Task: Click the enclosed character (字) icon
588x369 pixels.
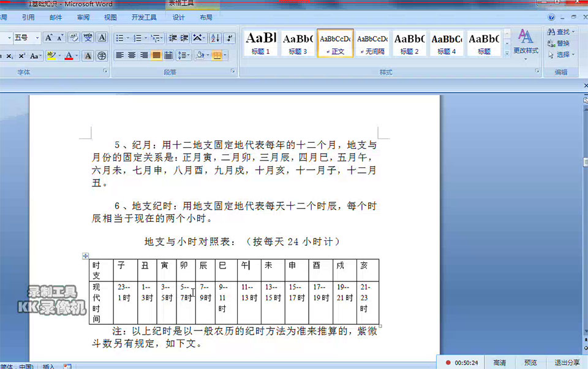Action: point(102,56)
